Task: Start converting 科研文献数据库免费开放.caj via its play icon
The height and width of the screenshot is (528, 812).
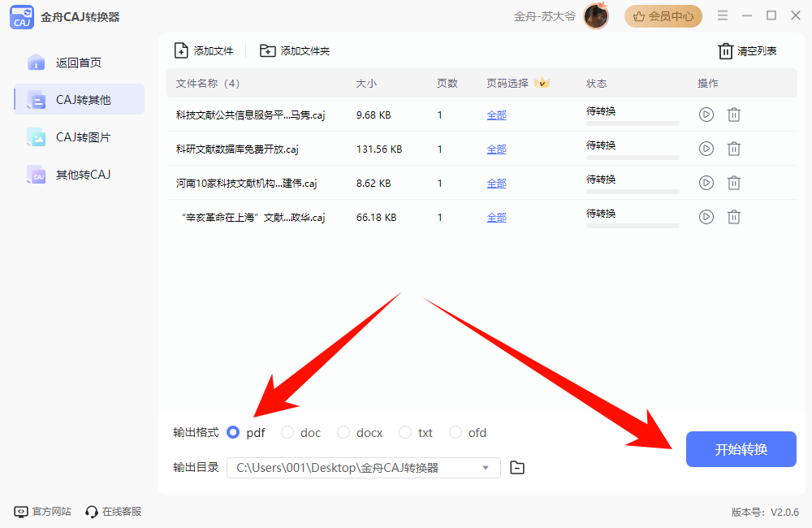Action: pyautogui.click(x=706, y=149)
